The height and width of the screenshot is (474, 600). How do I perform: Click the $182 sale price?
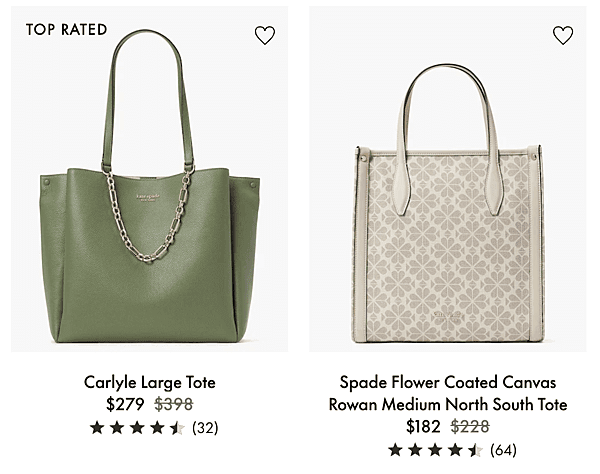423,427
